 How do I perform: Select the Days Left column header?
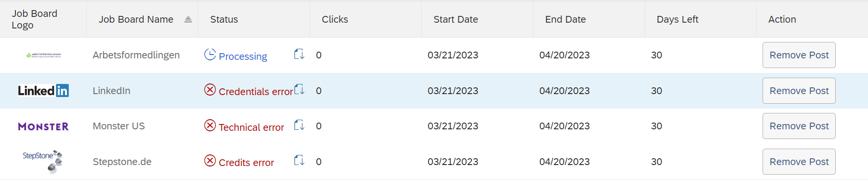click(x=677, y=19)
